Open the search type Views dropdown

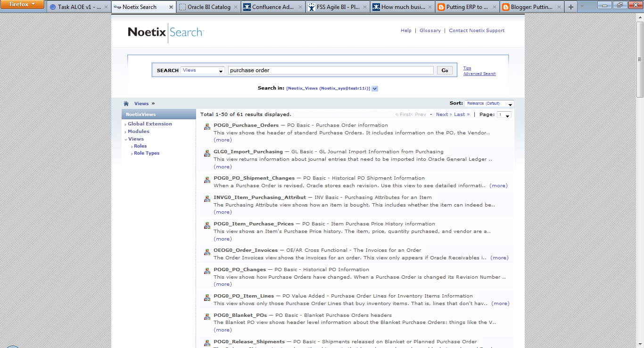tap(203, 70)
